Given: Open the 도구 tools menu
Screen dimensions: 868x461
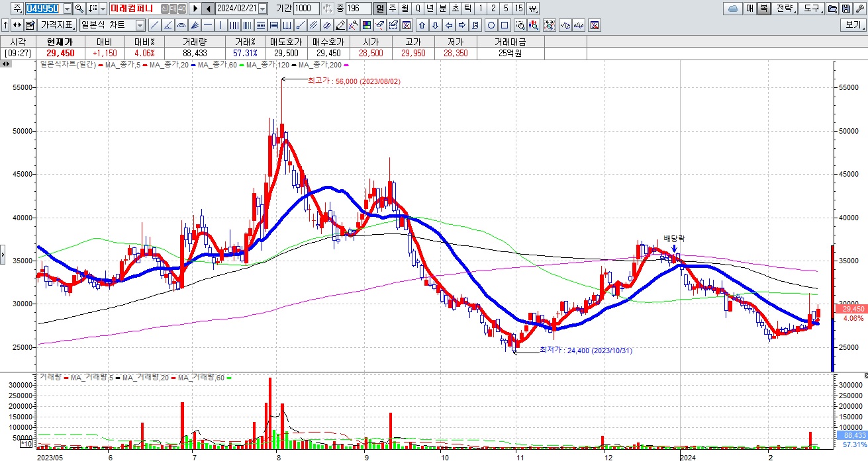Looking at the screenshot, I should tap(812, 9).
